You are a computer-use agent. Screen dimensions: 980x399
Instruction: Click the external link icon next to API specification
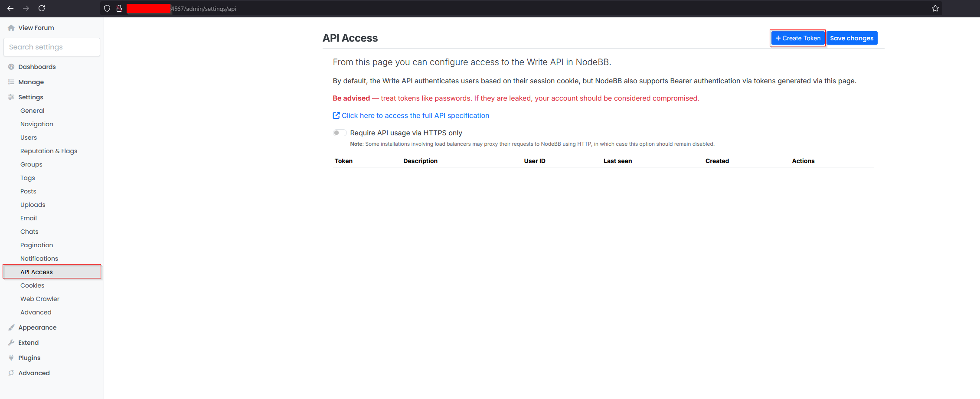point(336,115)
